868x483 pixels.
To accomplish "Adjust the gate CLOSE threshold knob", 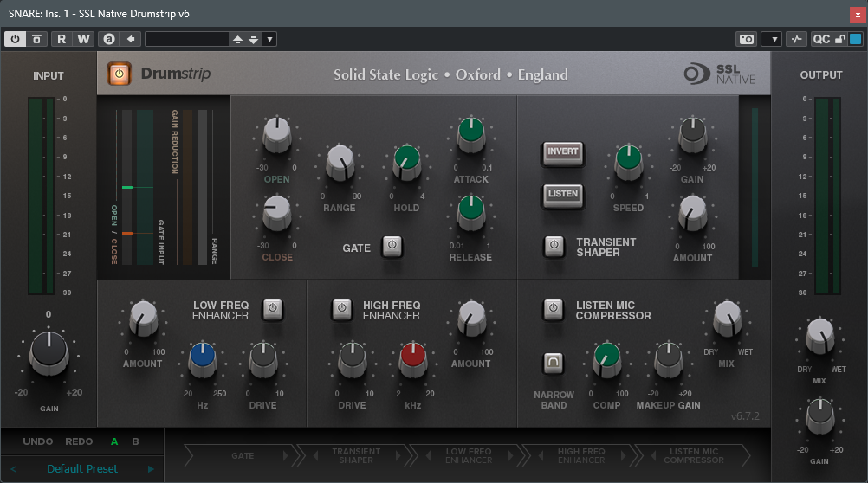I will point(277,212).
